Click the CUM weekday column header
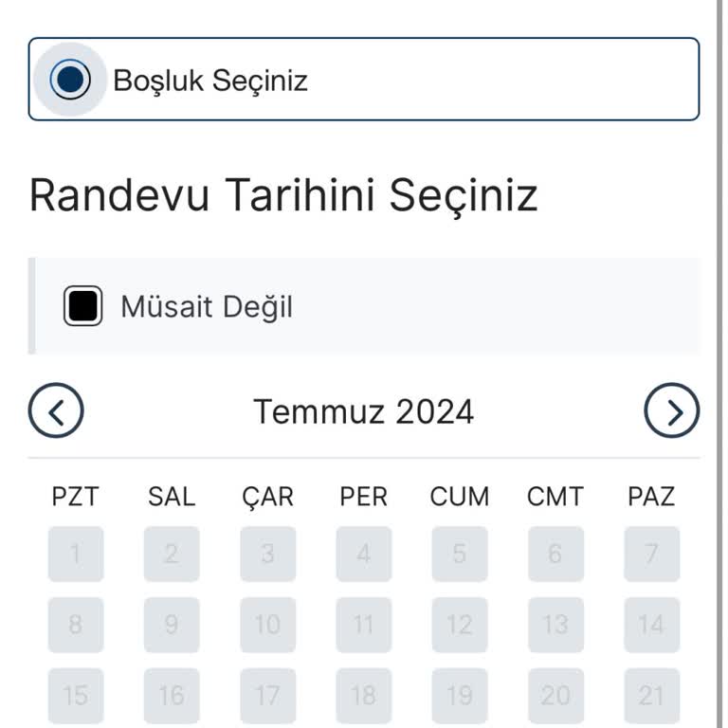Image resolution: width=728 pixels, height=728 pixels. click(460, 496)
